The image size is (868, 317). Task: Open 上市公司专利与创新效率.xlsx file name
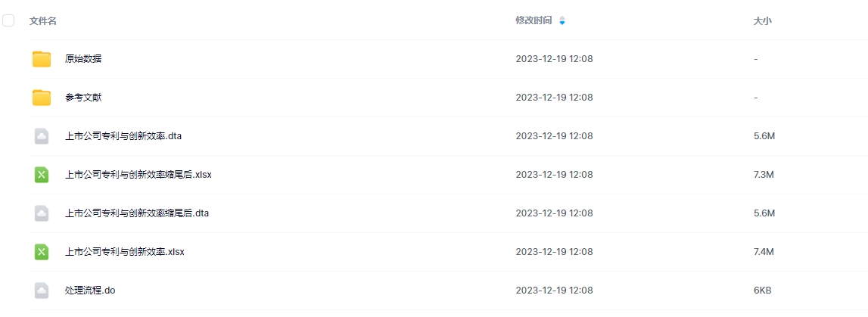pyautogui.click(x=125, y=252)
